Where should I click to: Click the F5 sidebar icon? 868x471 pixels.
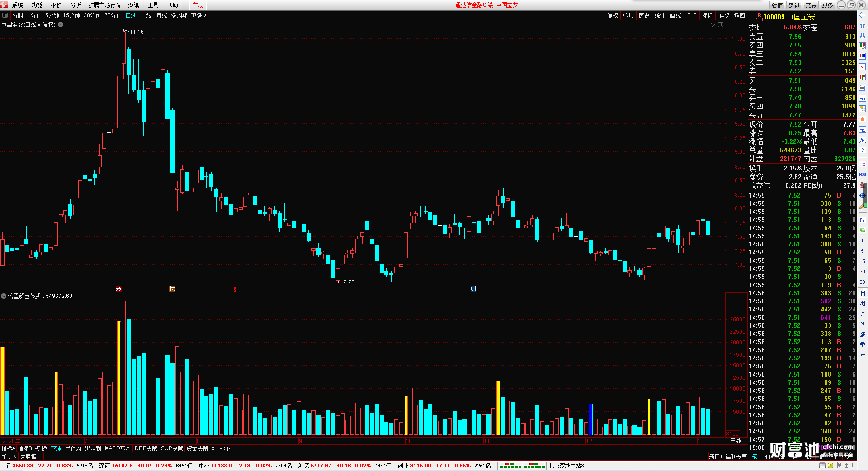pos(863,220)
